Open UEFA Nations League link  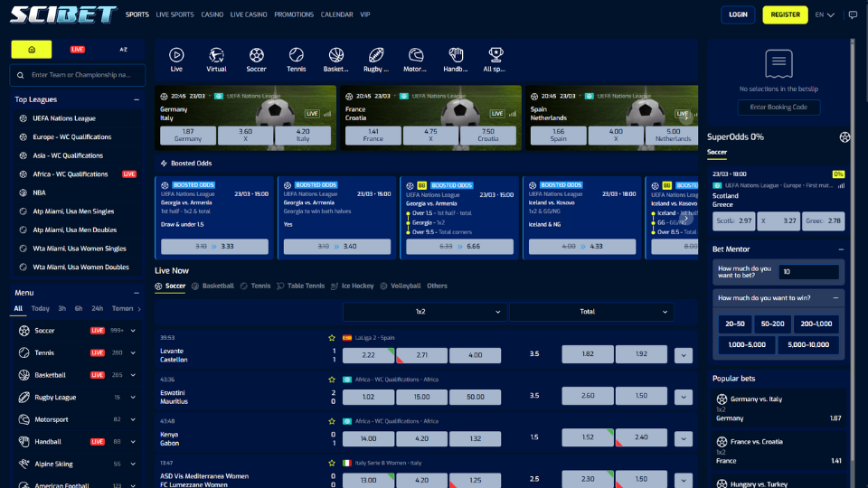[x=64, y=118]
